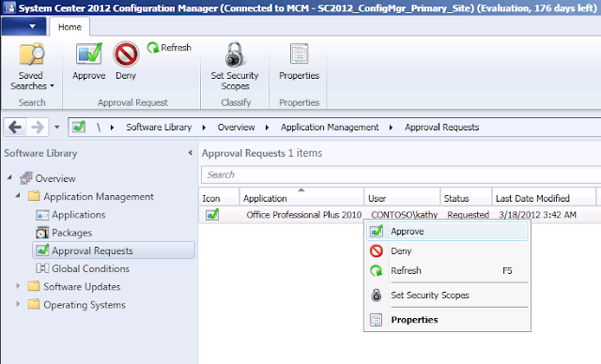This screenshot has height=364, width=601.
Task: Collapse the Application Management tree node
Action: pos(18,195)
